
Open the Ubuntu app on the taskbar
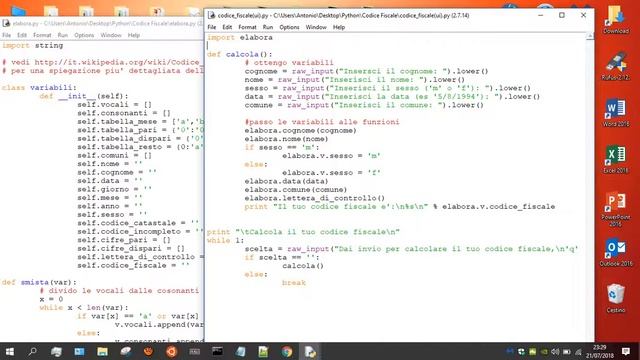tap(171, 351)
